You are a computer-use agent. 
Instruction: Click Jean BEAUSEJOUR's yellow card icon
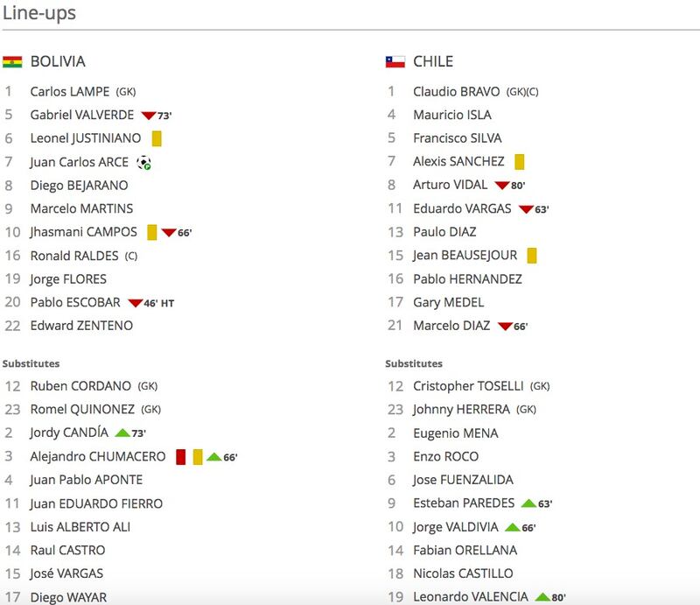click(x=532, y=256)
